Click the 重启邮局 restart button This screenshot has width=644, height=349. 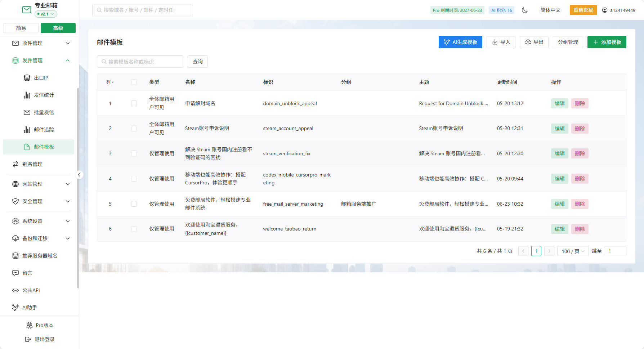pos(583,10)
